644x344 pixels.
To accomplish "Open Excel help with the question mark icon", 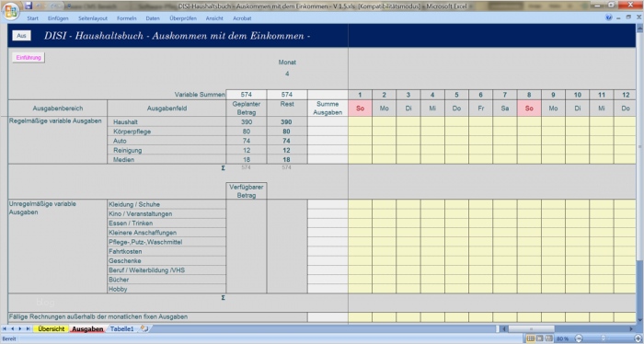I will click(609, 17).
